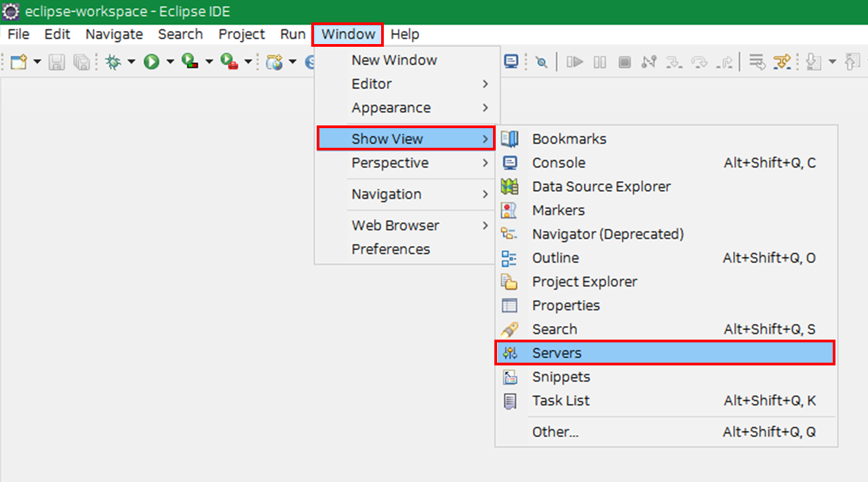
Task: Click the globe new web project icon
Action: tap(274, 62)
